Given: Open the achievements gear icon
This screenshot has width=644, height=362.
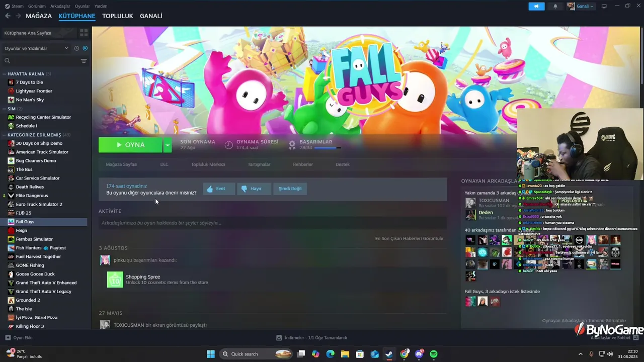Looking at the screenshot, I should [292, 145].
